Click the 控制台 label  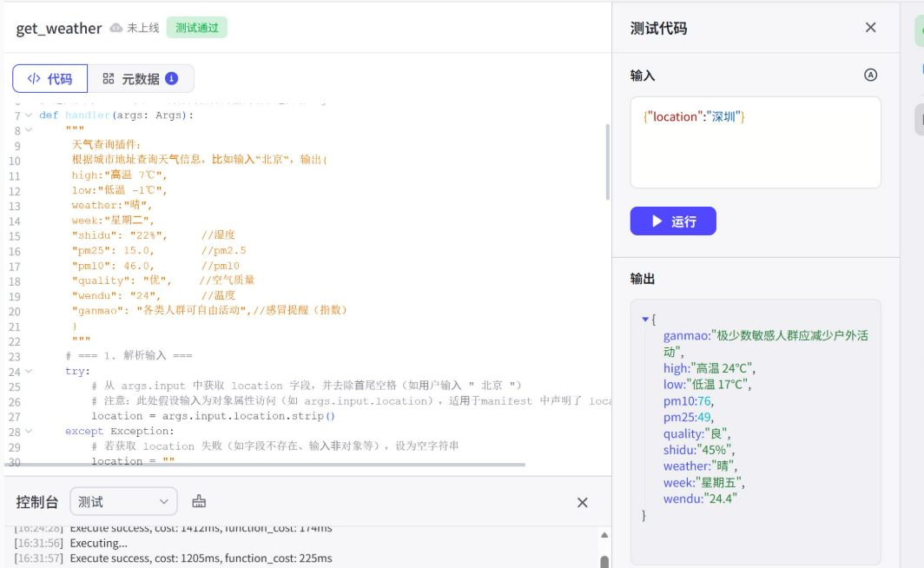[37, 502]
